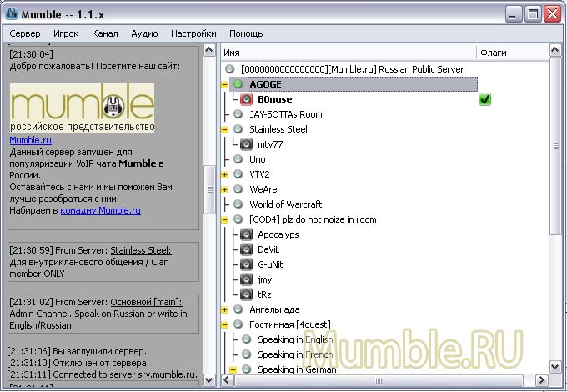The image size is (567, 392).
Task: Expand the WeAre channel
Action: 224,189
